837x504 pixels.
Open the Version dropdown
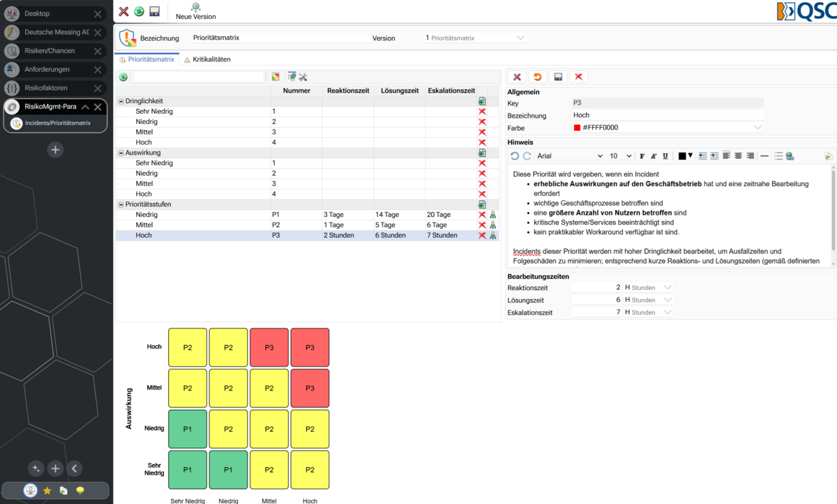(520, 38)
